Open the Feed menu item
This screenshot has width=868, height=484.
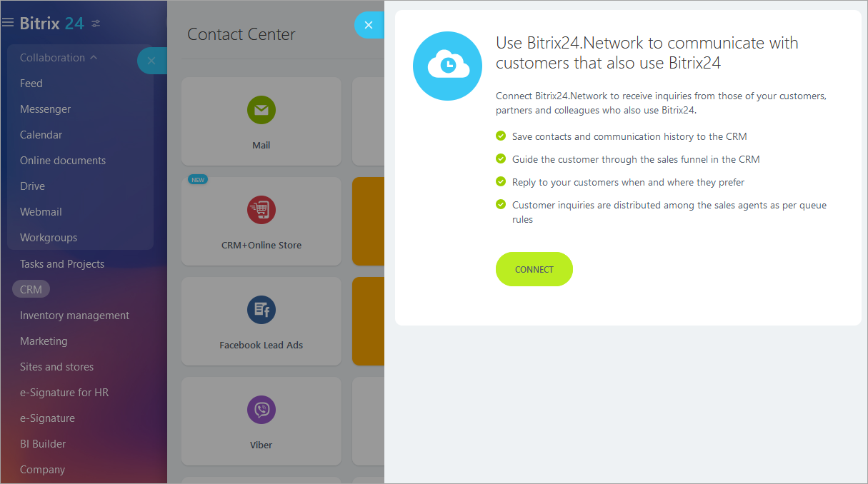click(31, 83)
